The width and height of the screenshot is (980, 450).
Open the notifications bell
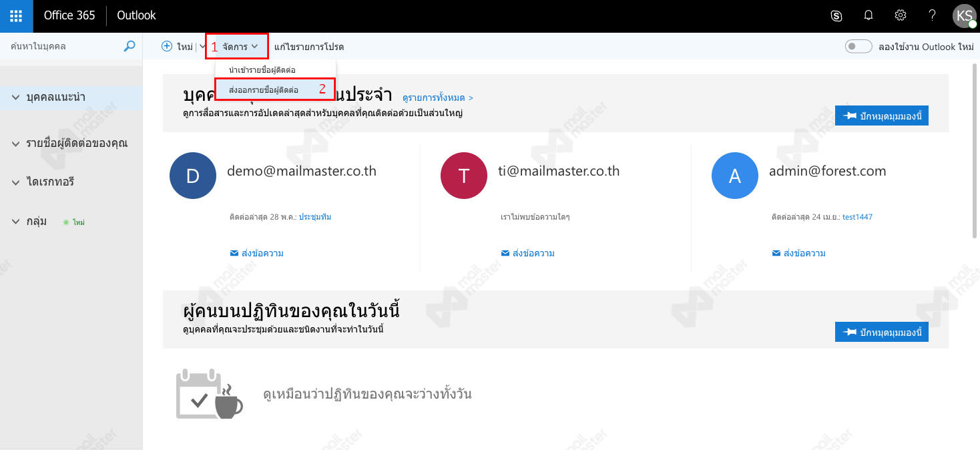pyautogui.click(x=869, y=16)
